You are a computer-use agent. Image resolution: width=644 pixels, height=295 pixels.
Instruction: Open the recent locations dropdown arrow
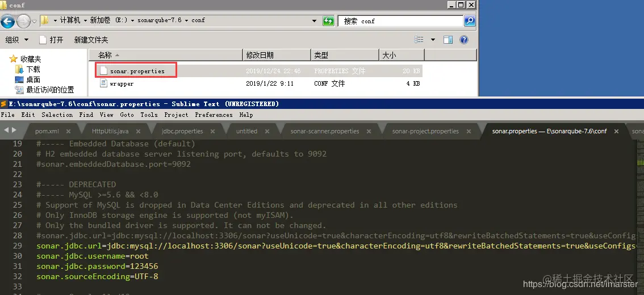point(35,21)
